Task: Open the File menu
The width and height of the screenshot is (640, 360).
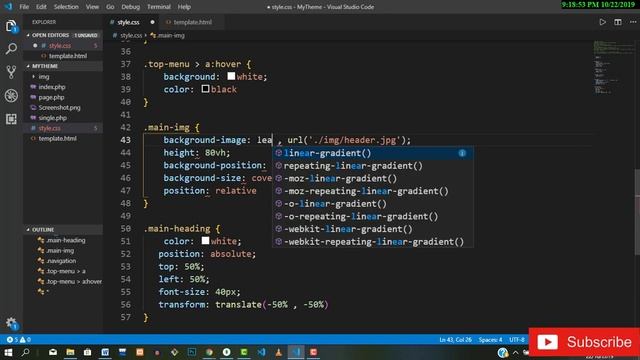Action: pos(24,7)
